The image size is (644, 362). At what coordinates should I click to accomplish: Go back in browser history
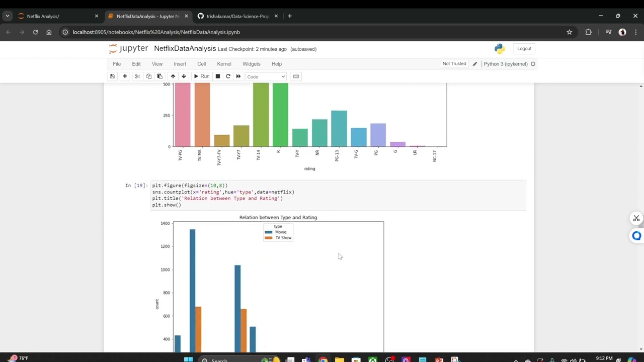point(9,32)
